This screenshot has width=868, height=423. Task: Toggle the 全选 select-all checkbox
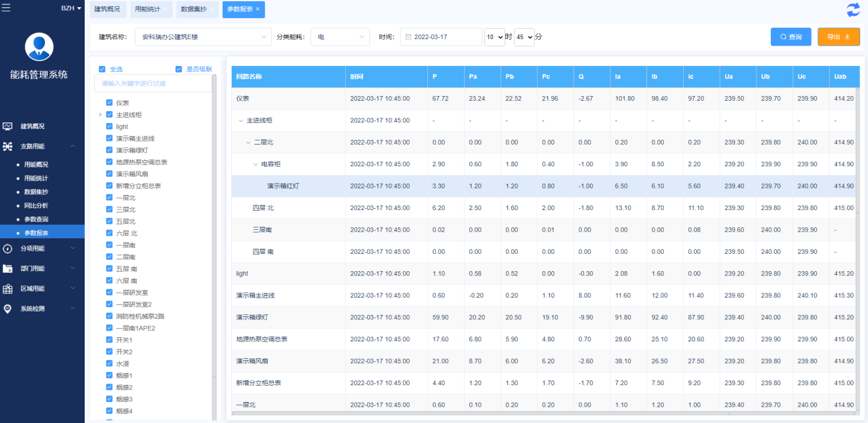(102, 69)
